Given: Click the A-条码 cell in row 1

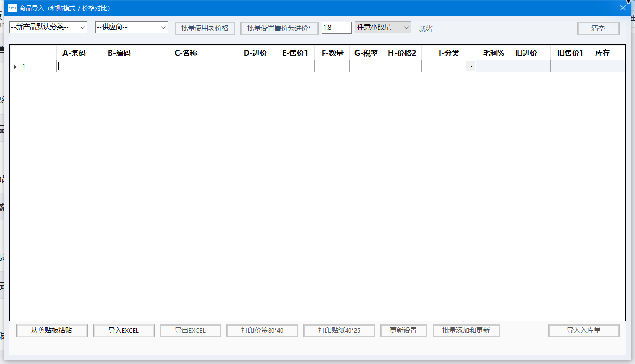Looking at the screenshot, I should pyautogui.click(x=79, y=67).
